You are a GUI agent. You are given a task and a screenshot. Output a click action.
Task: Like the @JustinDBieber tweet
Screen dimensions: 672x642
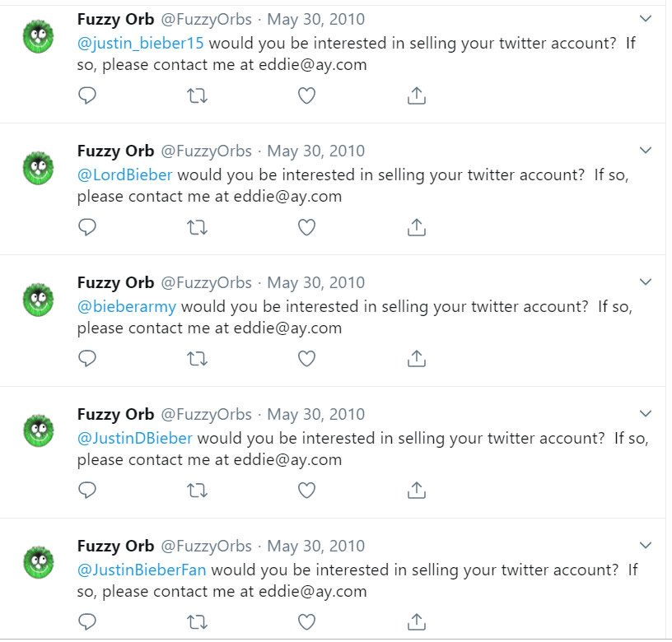point(306,491)
